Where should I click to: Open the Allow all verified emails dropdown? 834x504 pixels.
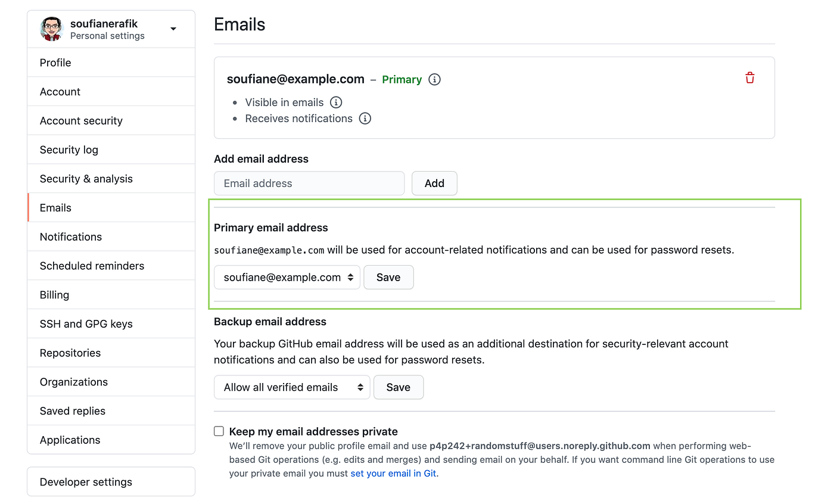click(x=292, y=387)
